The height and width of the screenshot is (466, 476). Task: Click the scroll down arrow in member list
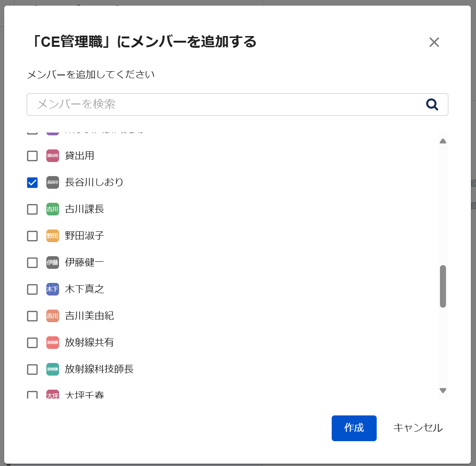tap(443, 391)
